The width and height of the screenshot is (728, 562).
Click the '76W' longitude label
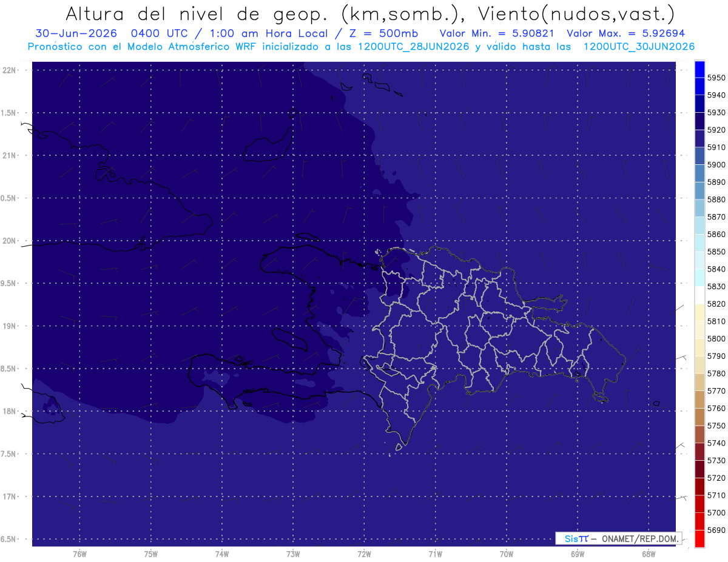pos(79,554)
